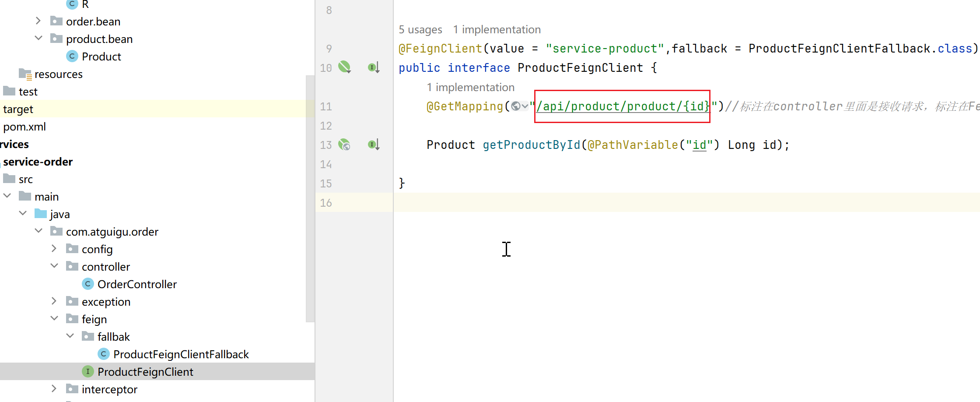Open ProductFeignClientFallback in the tree

(181, 354)
